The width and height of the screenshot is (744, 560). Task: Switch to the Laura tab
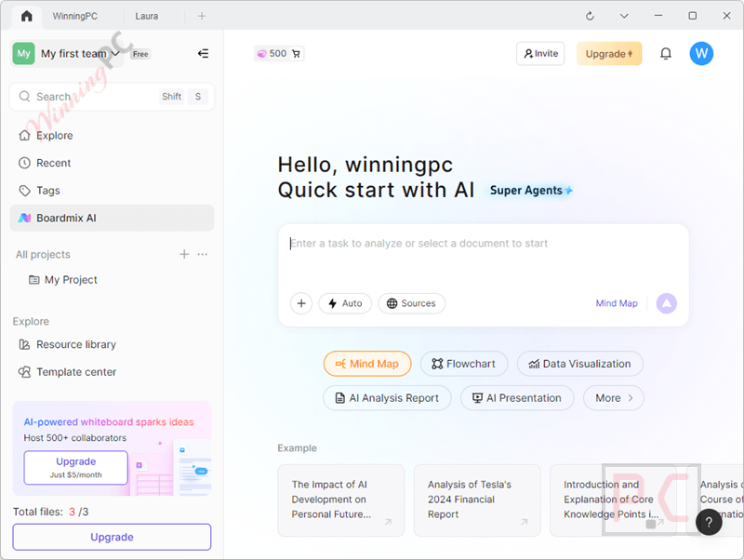147,16
